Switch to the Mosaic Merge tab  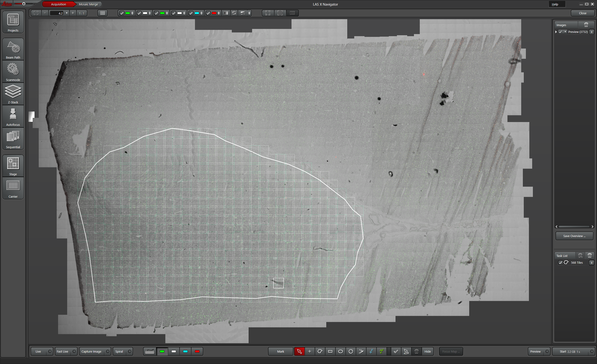coord(88,4)
